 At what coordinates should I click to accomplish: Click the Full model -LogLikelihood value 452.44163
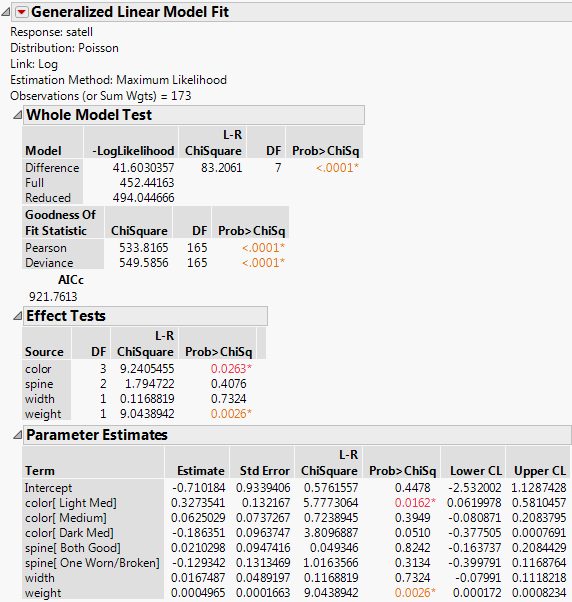coord(147,183)
